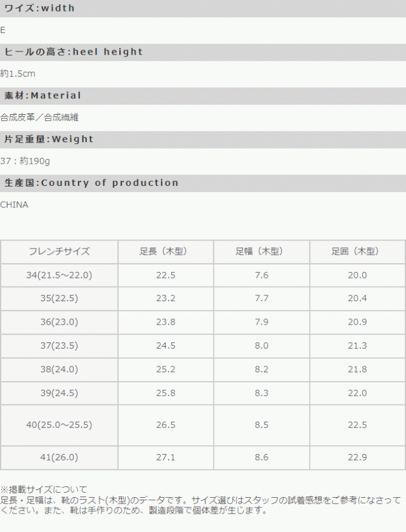Select the 足幅(木型) column header
The height and width of the screenshot is (532, 406).
(261, 252)
